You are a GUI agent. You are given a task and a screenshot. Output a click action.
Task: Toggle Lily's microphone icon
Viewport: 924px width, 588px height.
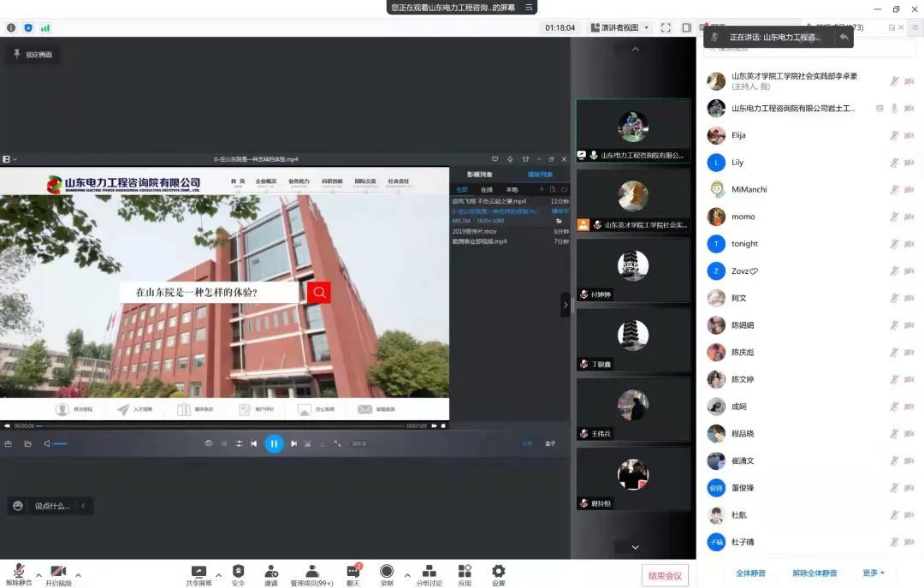894,162
